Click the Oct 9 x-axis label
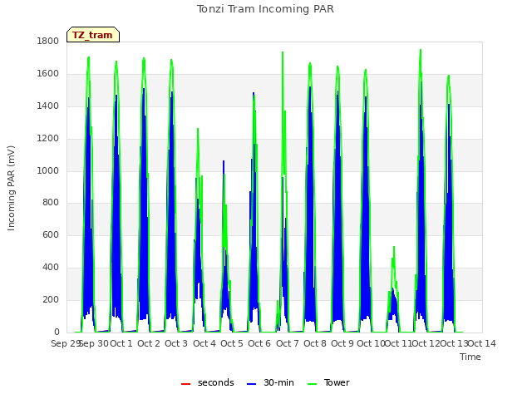Image resolution: width=532 pixels, height=399 pixels. click(342, 343)
